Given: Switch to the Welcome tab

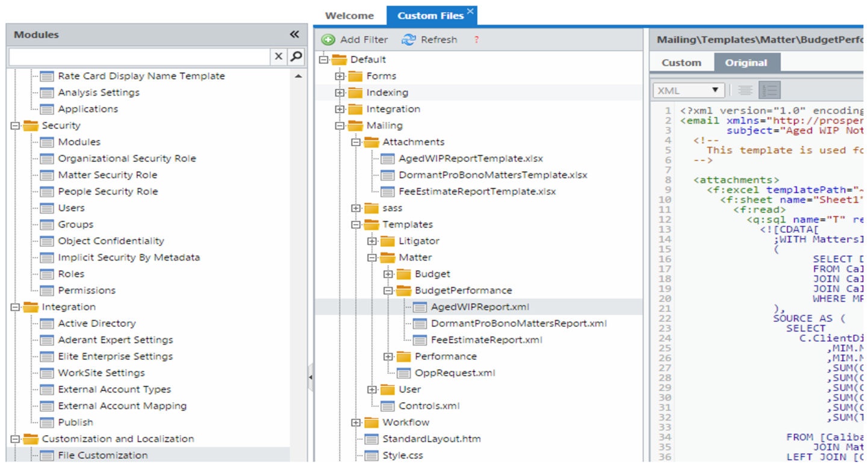Looking at the screenshot, I should [x=349, y=16].
